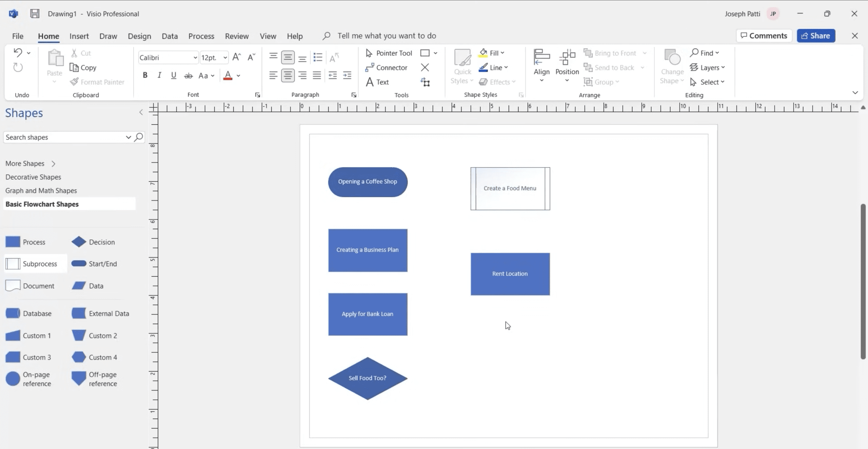The height and width of the screenshot is (449, 868).
Task: Click the Search shapes input field
Action: tap(64, 137)
